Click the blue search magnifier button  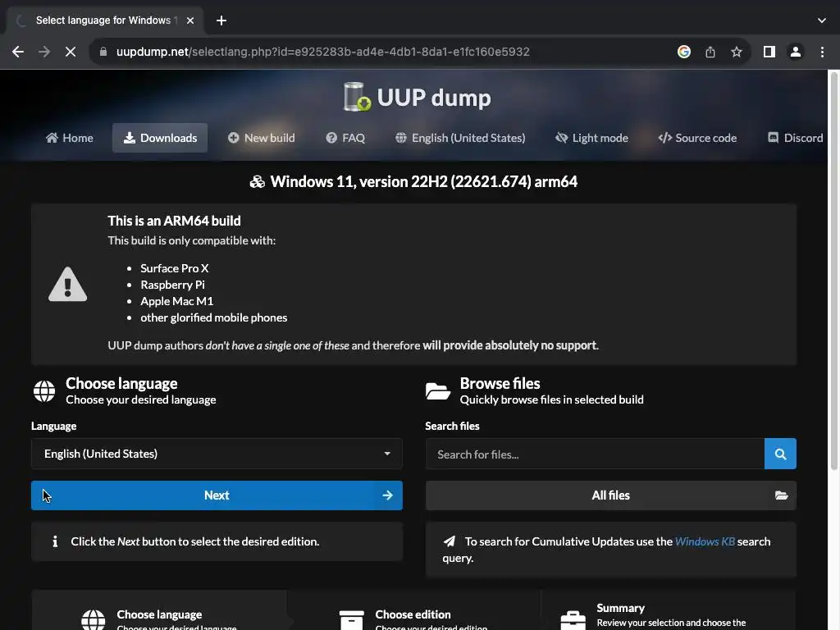(x=780, y=454)
